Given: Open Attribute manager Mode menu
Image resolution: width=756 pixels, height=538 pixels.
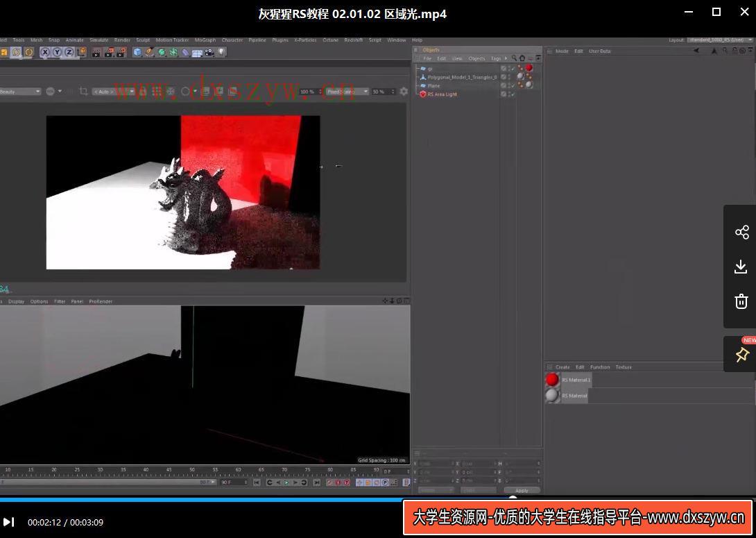Looking at the screenshot, I should [562, 51].
